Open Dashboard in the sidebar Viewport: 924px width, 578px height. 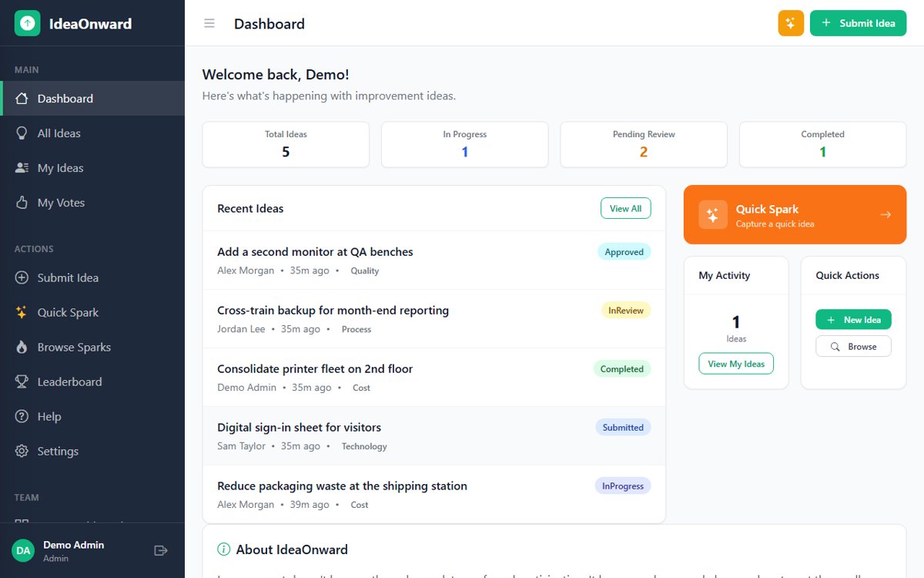[92, 99]
